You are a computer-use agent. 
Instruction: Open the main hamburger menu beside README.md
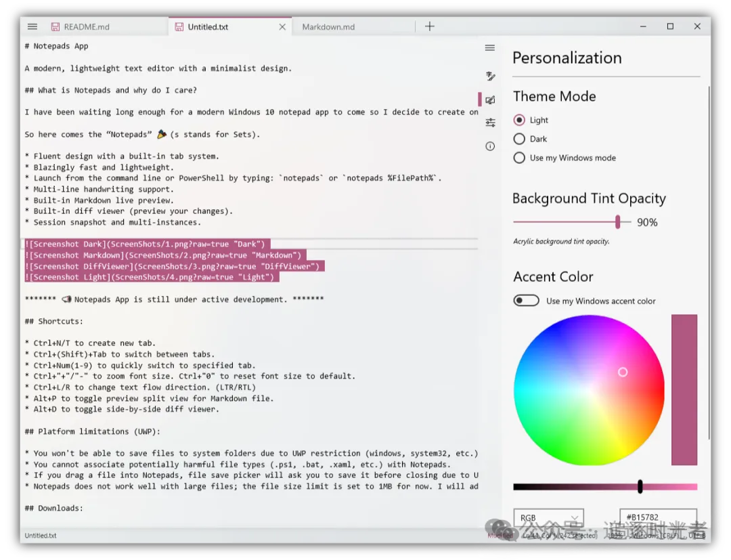pyautogui.click(x=32, y=26)
